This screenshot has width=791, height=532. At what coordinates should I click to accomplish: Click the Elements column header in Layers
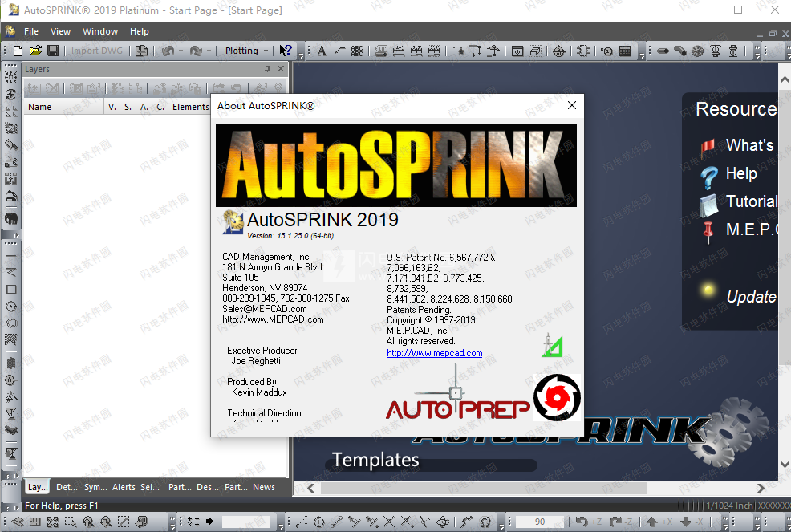pos(190,107)
